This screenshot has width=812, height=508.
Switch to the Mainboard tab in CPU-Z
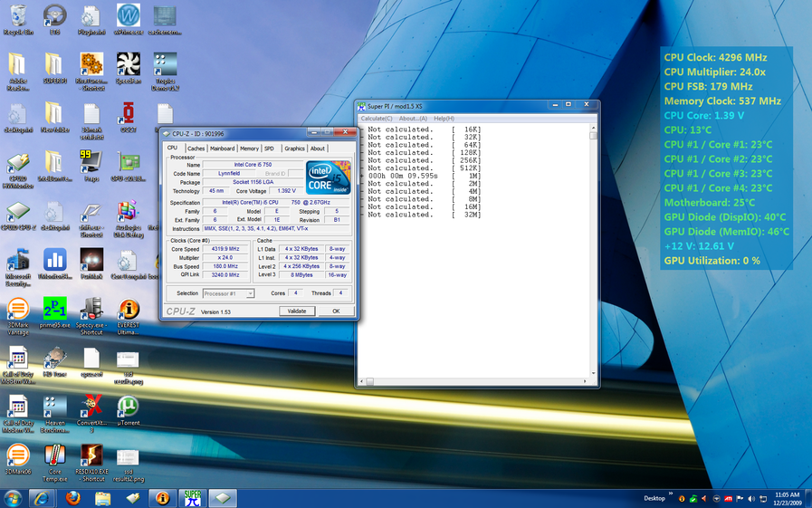click(x=222, y=149)
